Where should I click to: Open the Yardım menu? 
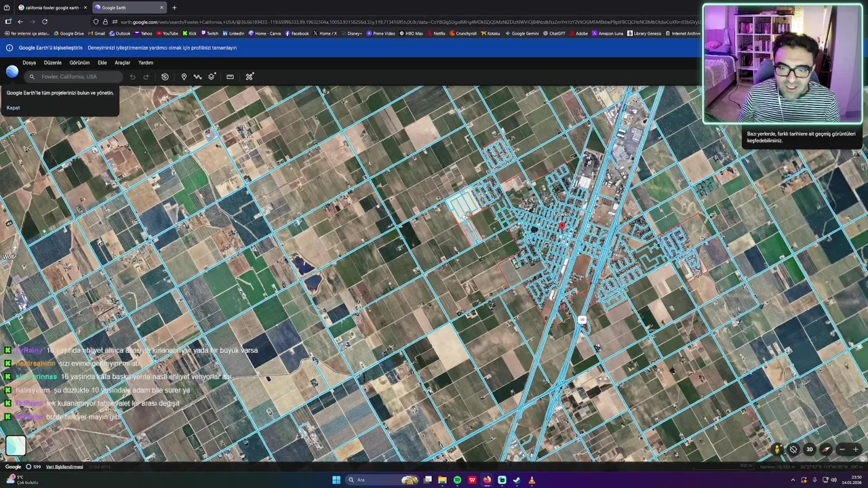(146, 62)
